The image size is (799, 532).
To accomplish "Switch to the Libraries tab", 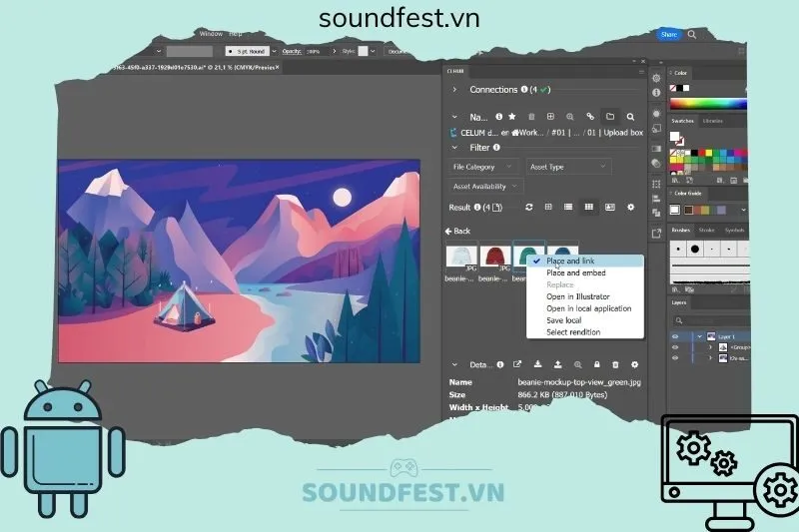I will point(713,121).
